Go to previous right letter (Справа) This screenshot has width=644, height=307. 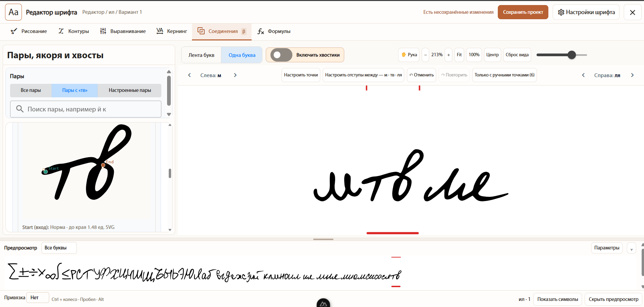pyautogui.click(x=583, y=75)
